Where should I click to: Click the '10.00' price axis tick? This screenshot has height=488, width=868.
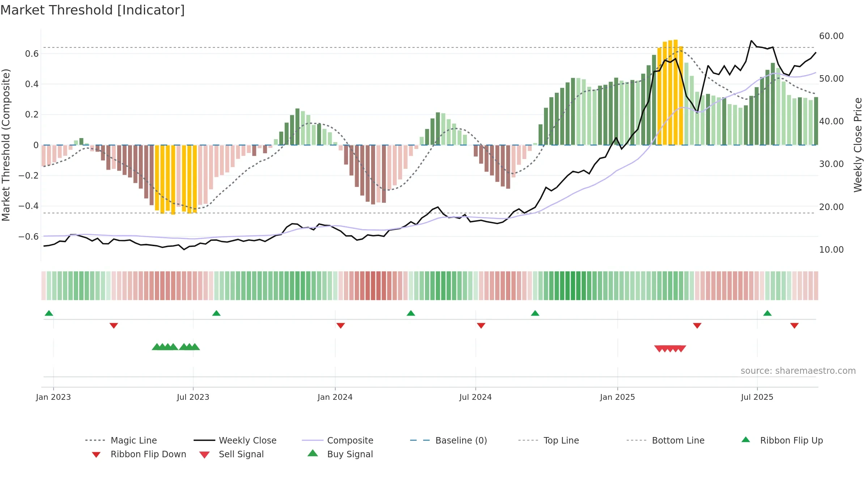tap(831, 250)
